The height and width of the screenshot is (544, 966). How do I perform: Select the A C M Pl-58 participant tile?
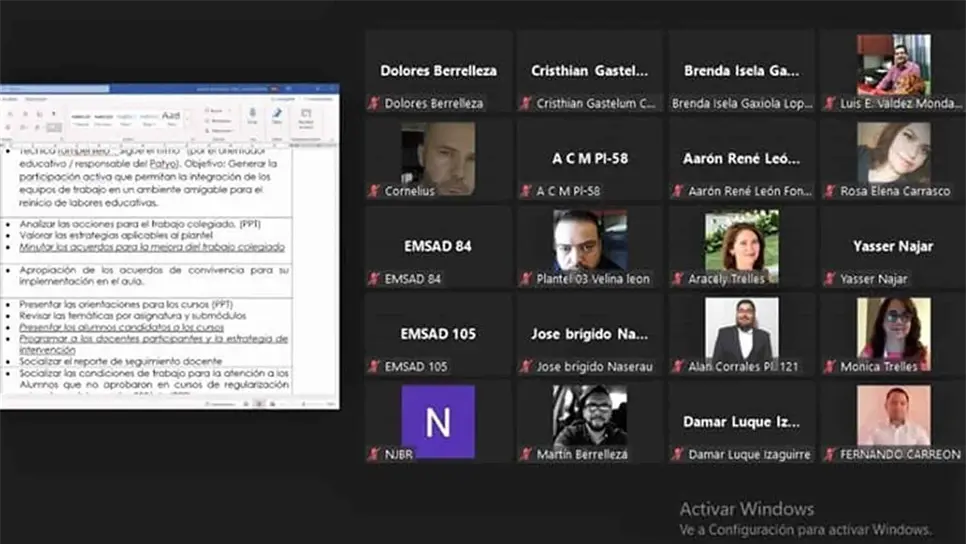pyautogui.click(x=590, y=159)
